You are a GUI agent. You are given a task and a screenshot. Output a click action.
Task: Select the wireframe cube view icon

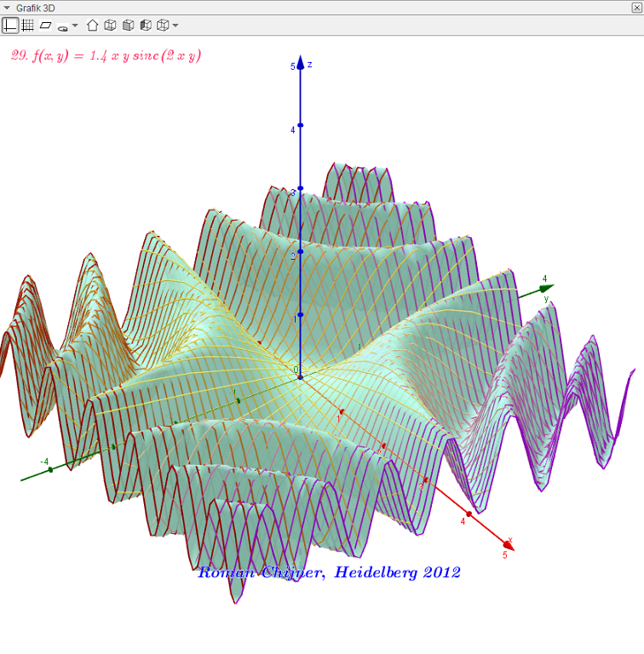[x=110, y=26]
